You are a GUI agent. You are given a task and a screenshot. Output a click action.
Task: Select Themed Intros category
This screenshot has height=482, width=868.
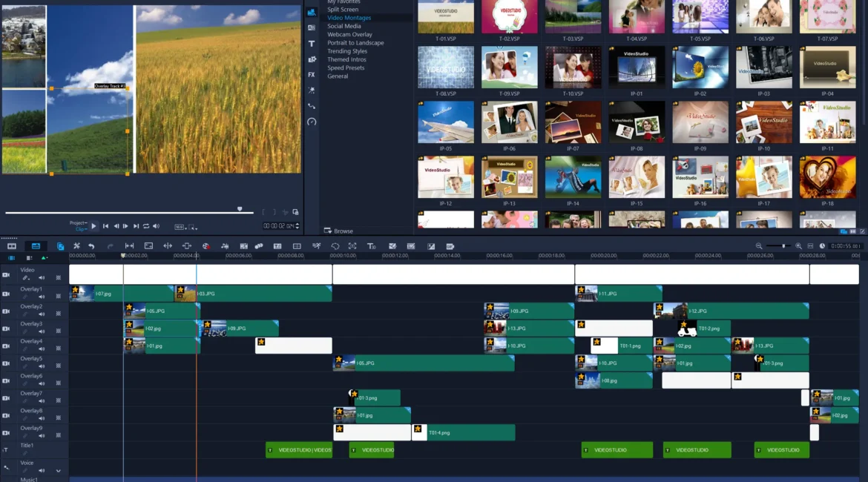(x=346, y=59)
